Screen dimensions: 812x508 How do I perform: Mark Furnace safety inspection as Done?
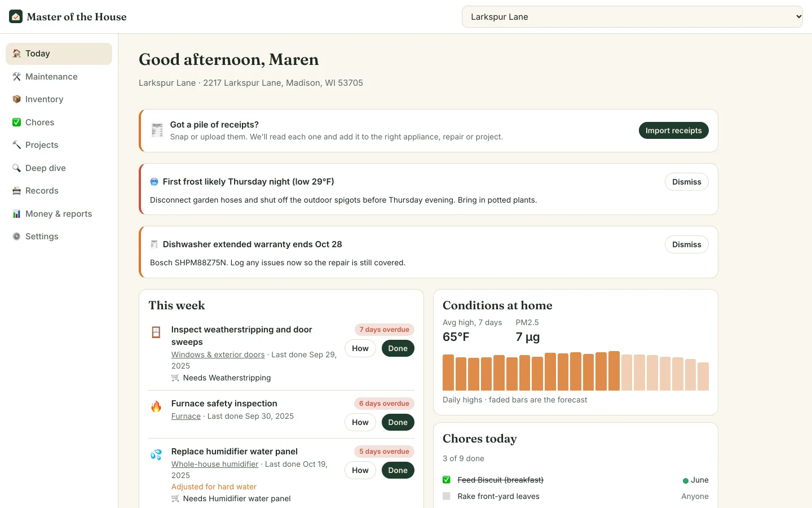click(398, 422)
